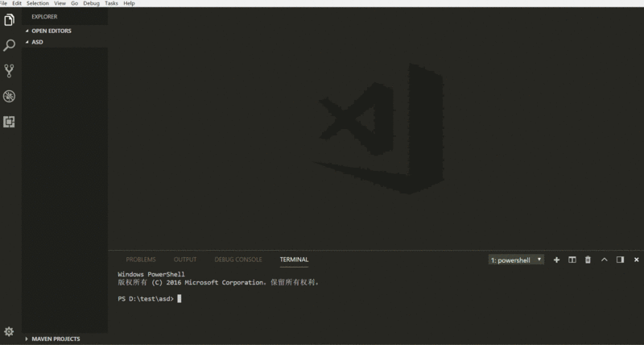Collapse the ASD folder section

point(64,42)
